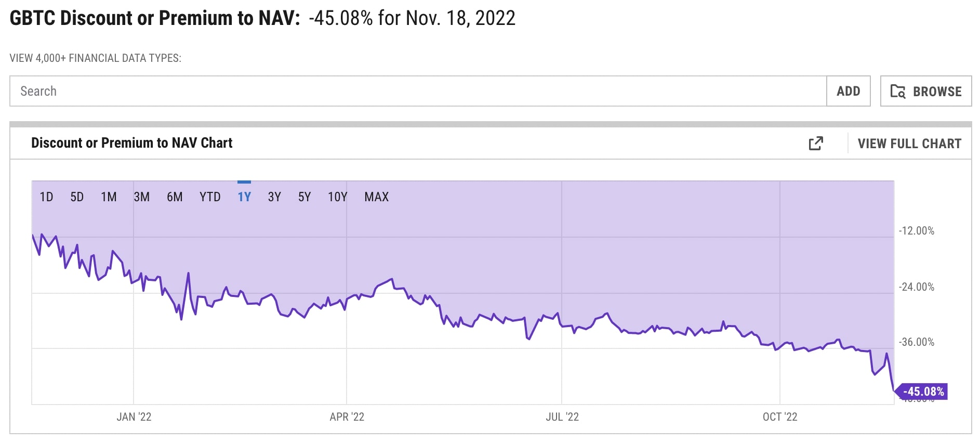Select the active 1Y range tab
The width and height of the screenshot is (980, 442).
(x=244, y=197)
